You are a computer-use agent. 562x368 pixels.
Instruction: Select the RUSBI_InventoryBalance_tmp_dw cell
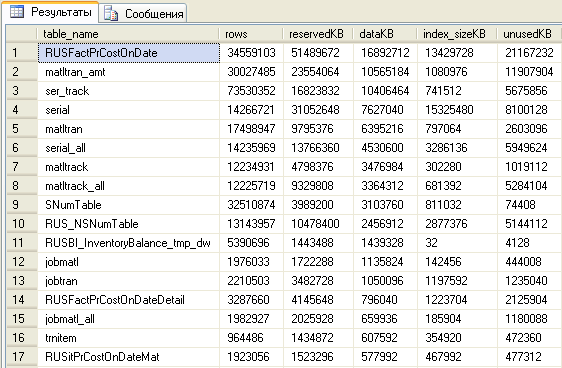(x=129, y=243)
